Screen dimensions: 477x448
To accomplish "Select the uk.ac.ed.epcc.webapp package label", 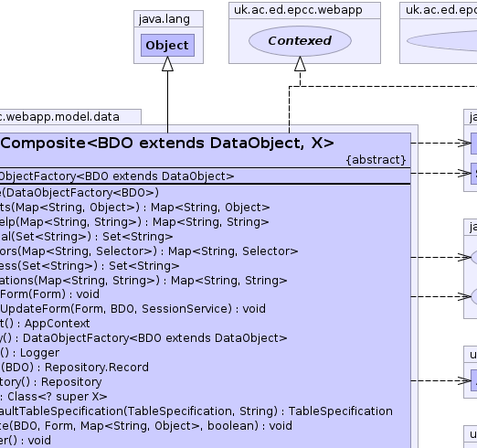I will (298, 10).
